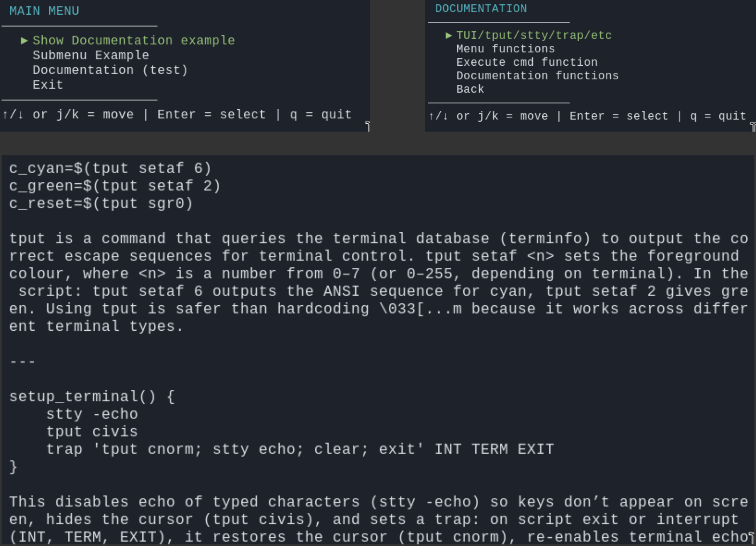Screen dimensions: 756x546
Task: Click the DOCUMENTATION heading
Action: tap(481, 8)
